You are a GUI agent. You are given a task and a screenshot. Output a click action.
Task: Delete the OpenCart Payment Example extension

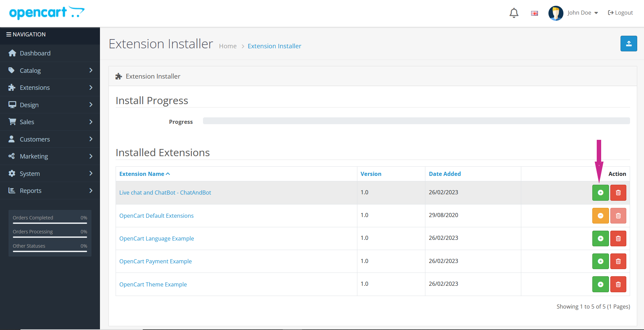(x=618, y=261)
